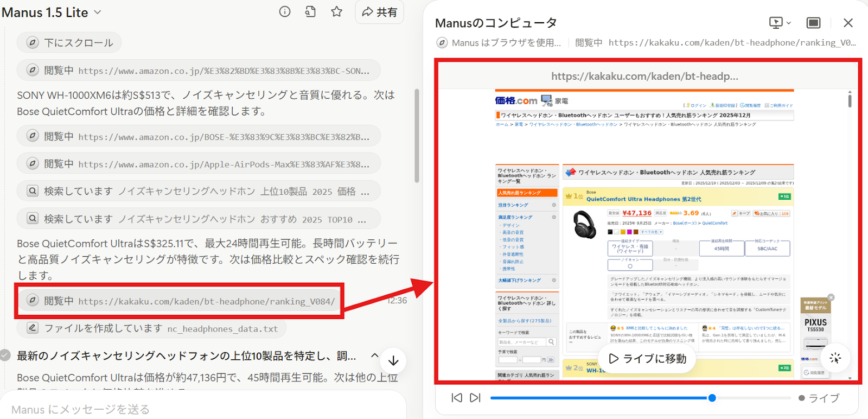Click the 共有 share button
This screenshot has height=419, width=868.
click(380, 12)
